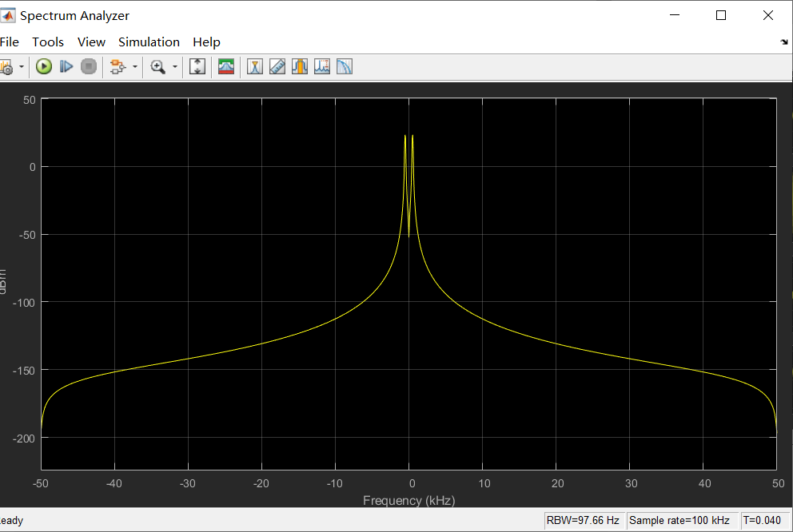This screenshot has width=793, height=532.
Task: Click the gray Stop simulation button
Action: 89,66
